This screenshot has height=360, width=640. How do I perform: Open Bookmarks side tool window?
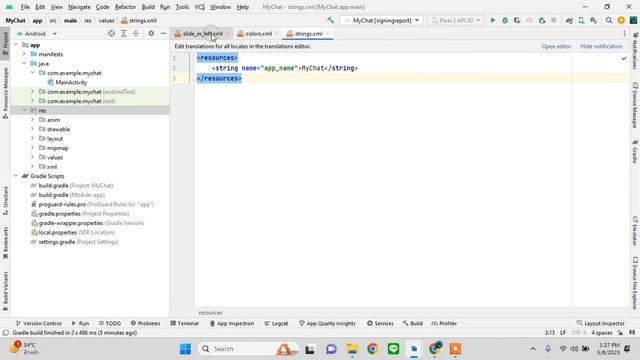(x=5, y=243)
